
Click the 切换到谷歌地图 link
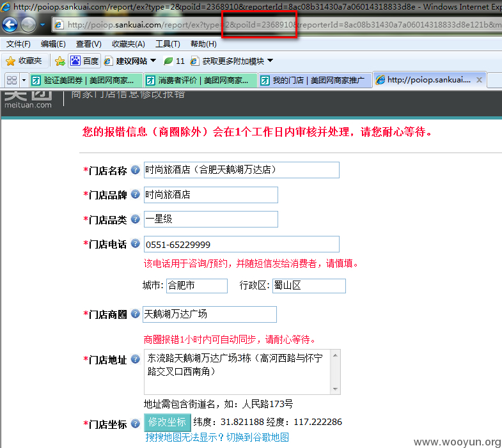[x=258, y=437]
